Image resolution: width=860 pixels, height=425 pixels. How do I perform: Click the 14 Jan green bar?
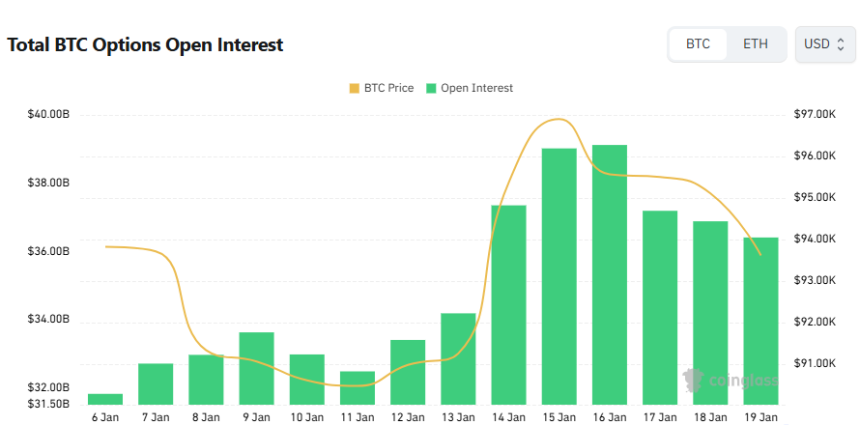(508, 305)
